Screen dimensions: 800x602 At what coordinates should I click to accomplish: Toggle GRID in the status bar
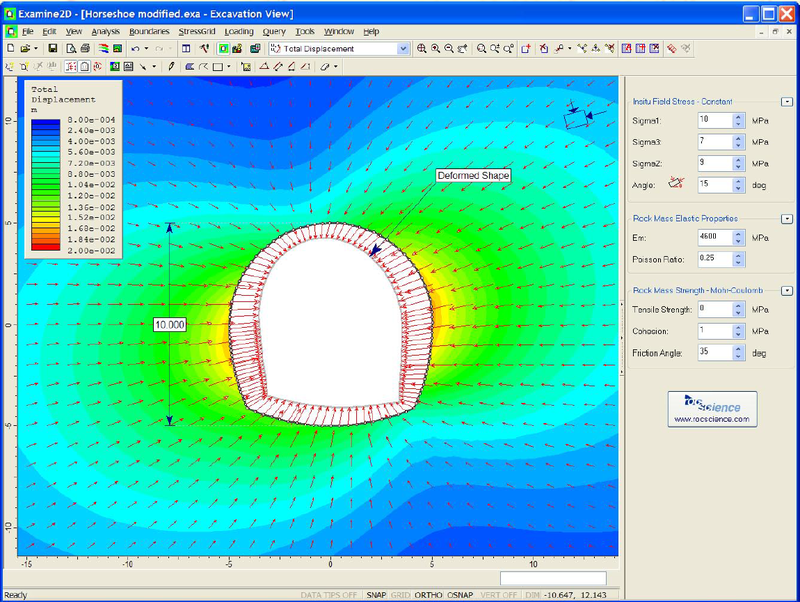pos(400,595)
